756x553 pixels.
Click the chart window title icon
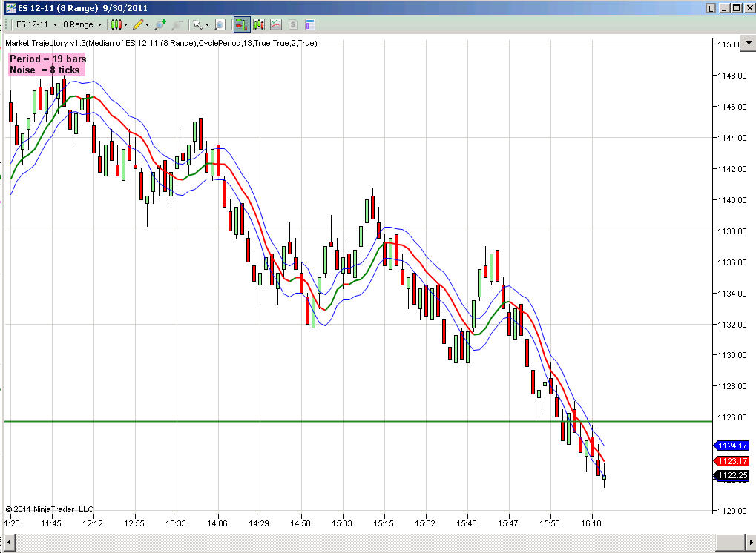click(x=10, y=8)
